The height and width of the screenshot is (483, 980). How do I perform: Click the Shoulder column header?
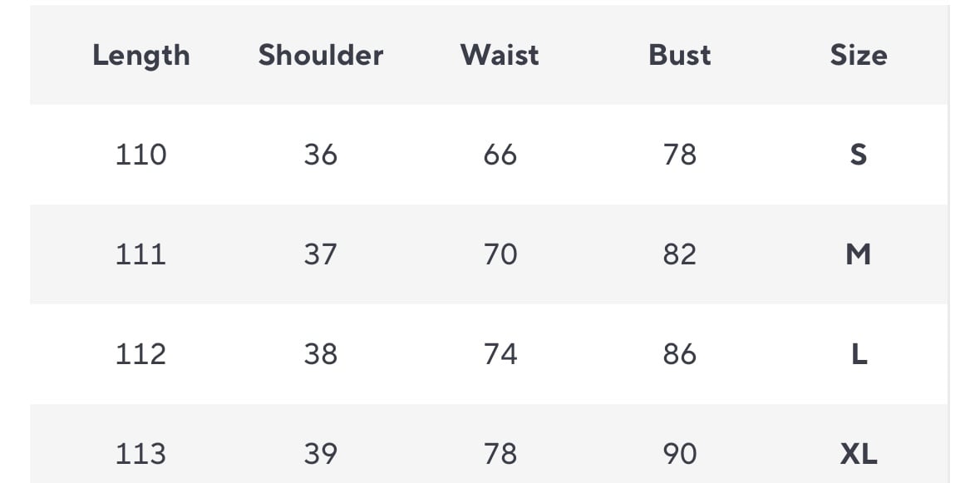[320, 55]
